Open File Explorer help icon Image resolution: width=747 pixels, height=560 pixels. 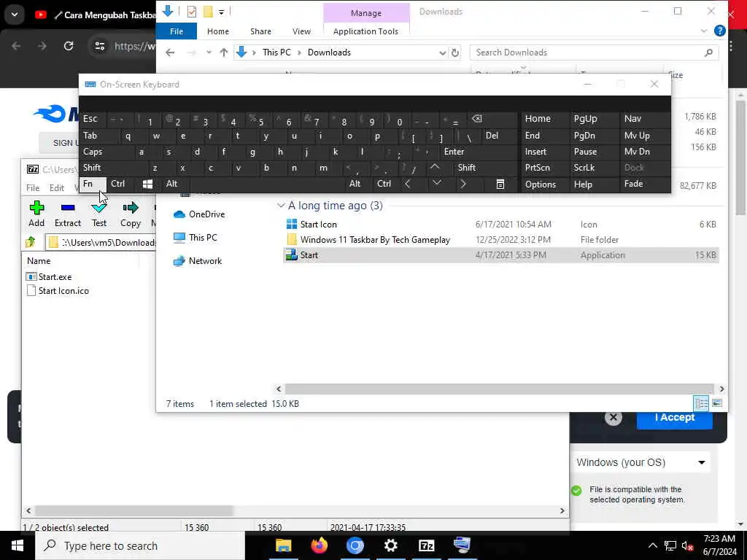point(720,31)
